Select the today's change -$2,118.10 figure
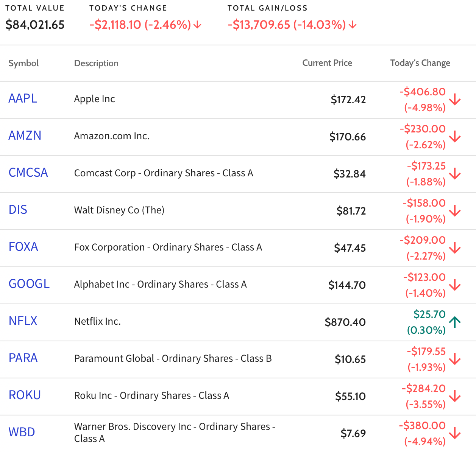This screenshot has width=476, height=456. click(x=115, y=25)
